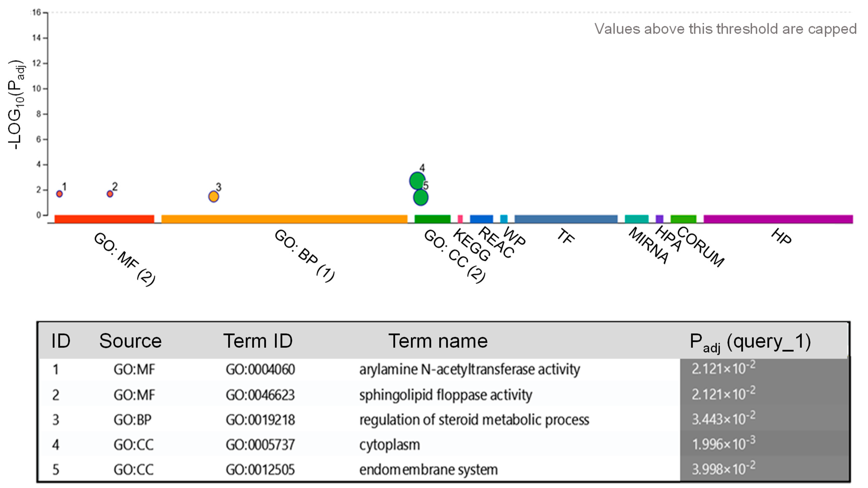Click the orange GO: BP source bar
The width and height of the screenshot is (868, 488).
pos(284,219)
